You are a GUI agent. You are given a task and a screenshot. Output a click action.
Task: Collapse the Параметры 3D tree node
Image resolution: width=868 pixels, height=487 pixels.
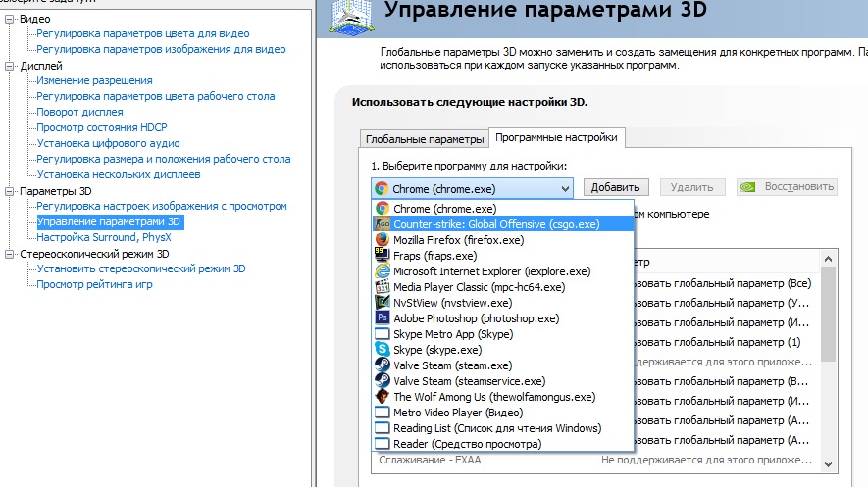point(9,191)
